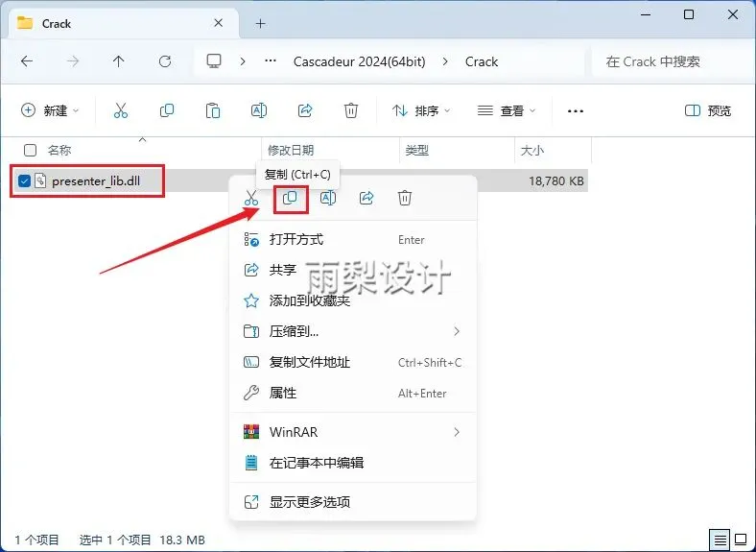The image size is (756, 552).
Task: Sort by the 修改日期 column header
Action: [x=291, y=151]
